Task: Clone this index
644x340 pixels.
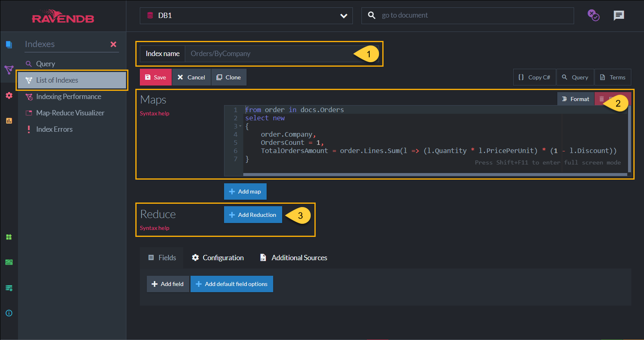Action: tap(229, 77)
